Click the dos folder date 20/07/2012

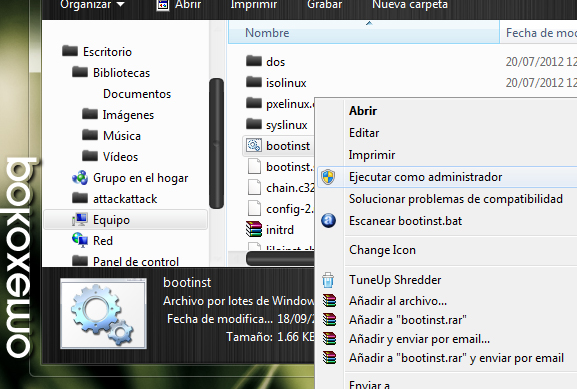click(x=541, y=61)
